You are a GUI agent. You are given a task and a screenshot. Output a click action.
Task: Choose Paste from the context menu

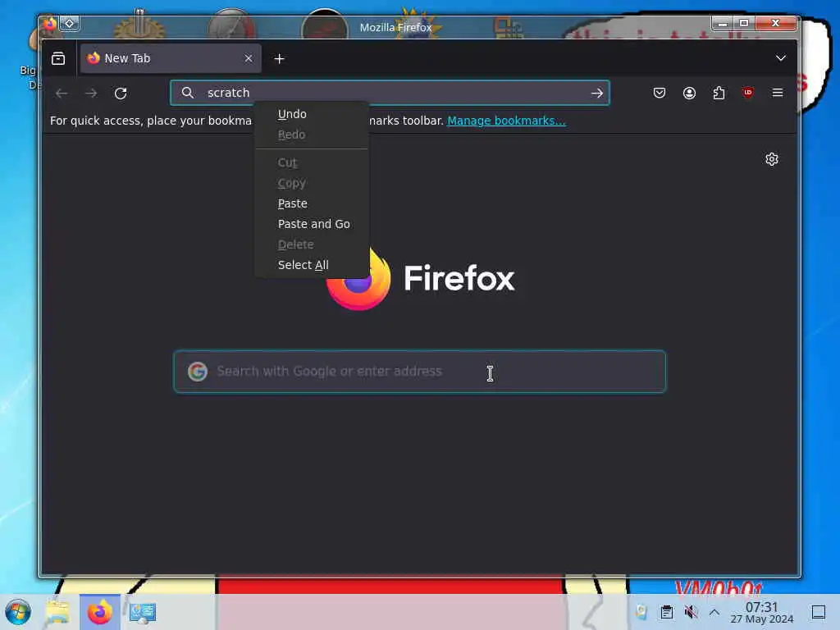(x=312, y=203)
